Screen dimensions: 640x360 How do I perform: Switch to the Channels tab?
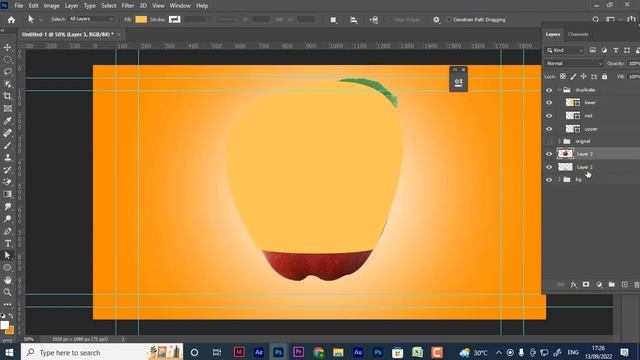coord(578,34)
